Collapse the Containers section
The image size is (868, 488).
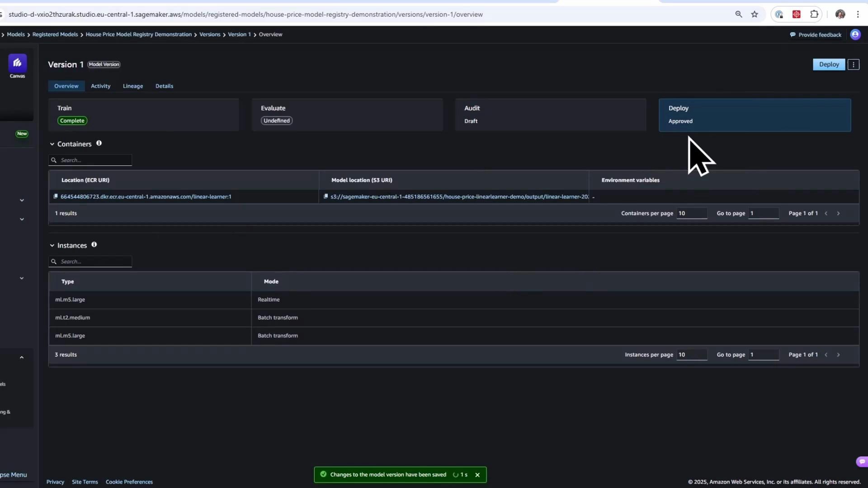52,144
